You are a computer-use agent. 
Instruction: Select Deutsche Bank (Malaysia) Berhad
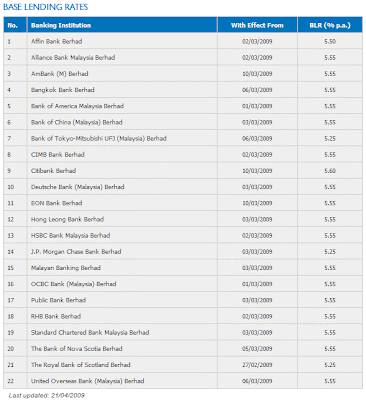coord(78,187)
